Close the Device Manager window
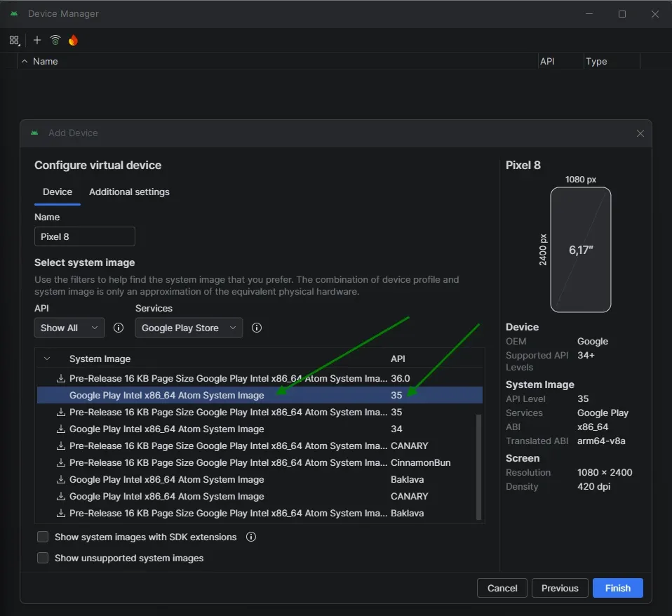The image size is (672, 616). click(655, 14)
